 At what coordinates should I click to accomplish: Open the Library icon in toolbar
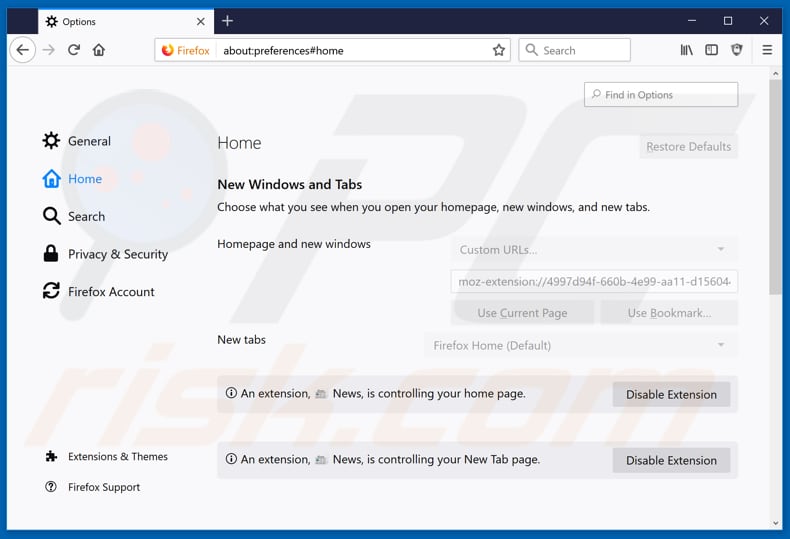pyautogui.click(x=686, y=50)
